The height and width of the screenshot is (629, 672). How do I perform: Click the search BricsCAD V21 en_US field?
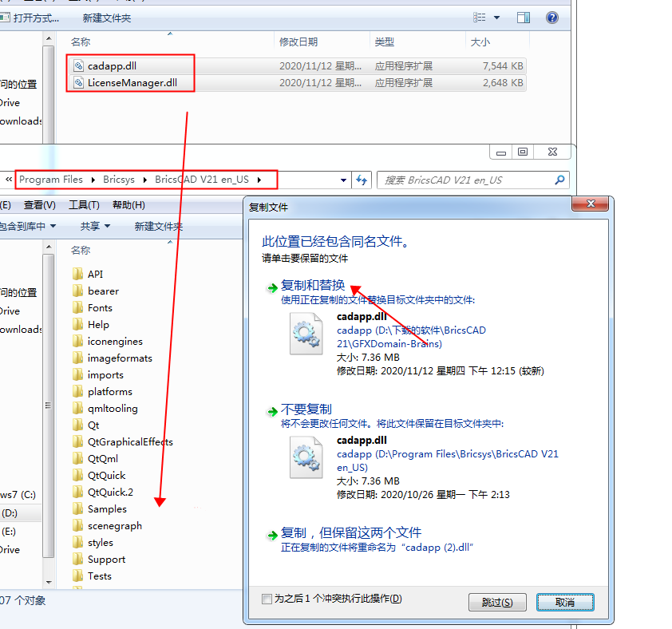(x=473, y=180)
